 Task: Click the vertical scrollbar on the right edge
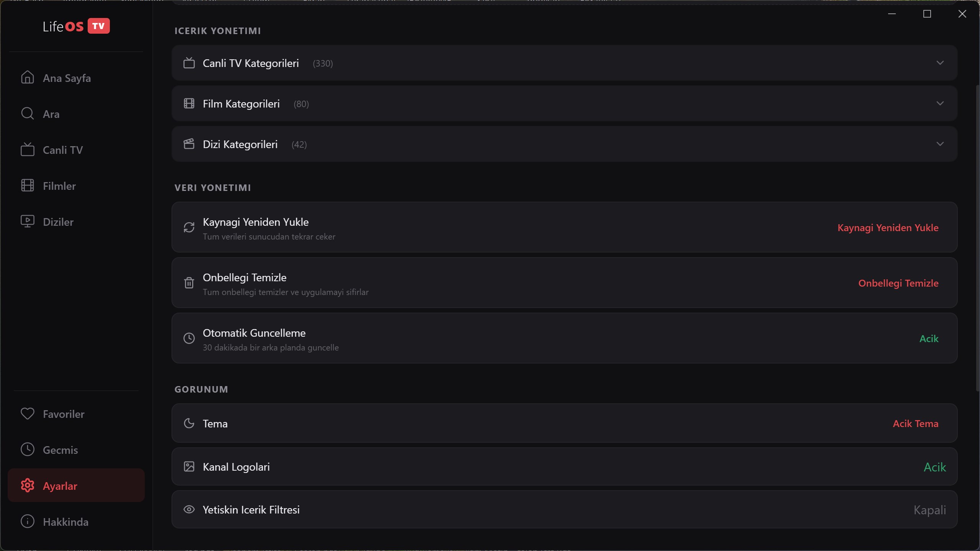tap(978, 237)
